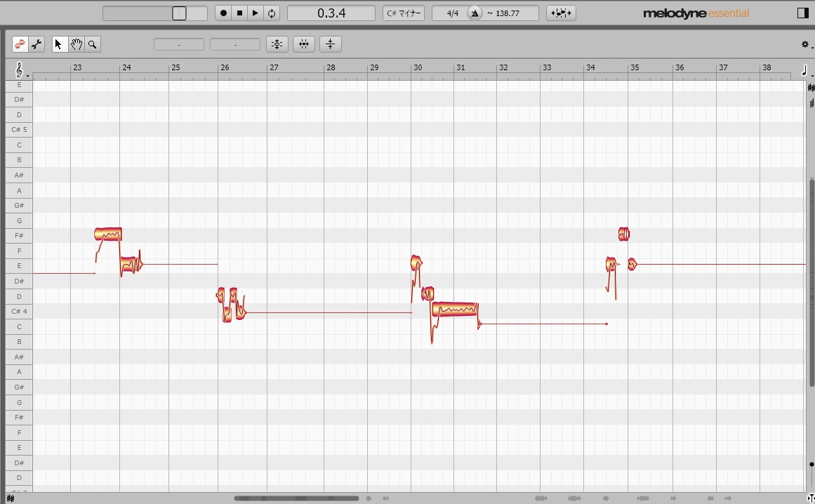Toggle the autostretch button in transport bar
This screenshot has width=815, height=504.
(561, 13)
